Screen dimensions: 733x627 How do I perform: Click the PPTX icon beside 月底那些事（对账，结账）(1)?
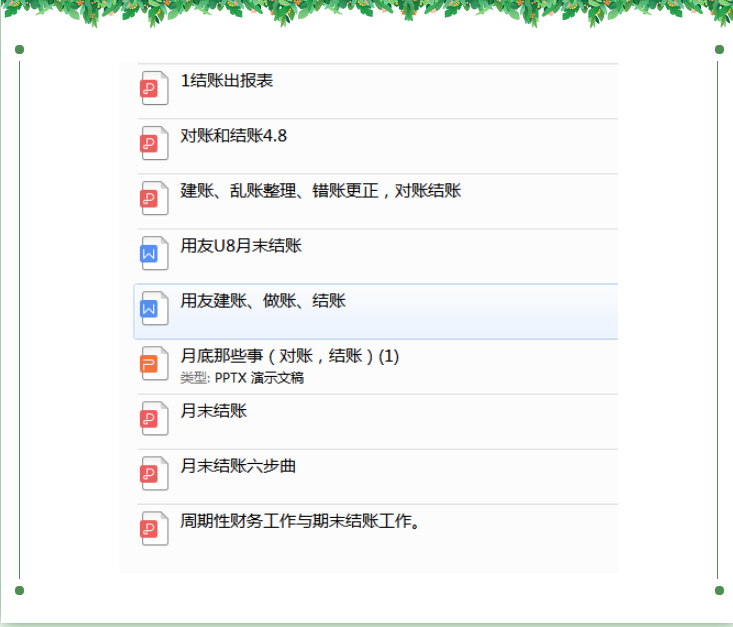(x=154, y=363)
